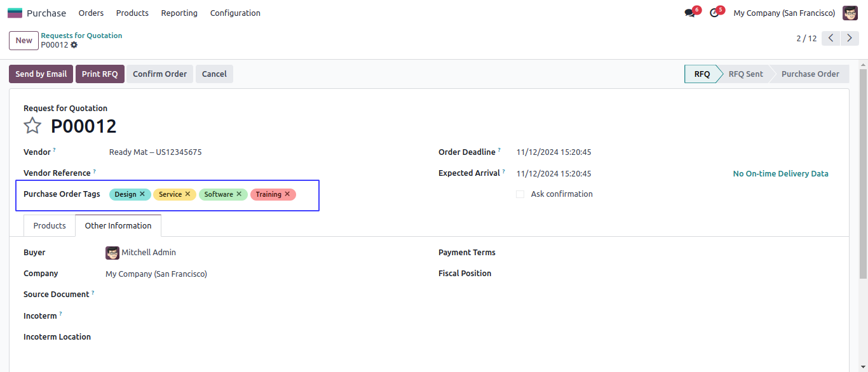
Task: Mark P00012 as favorite with star
Action: click(x=32, y=126)
